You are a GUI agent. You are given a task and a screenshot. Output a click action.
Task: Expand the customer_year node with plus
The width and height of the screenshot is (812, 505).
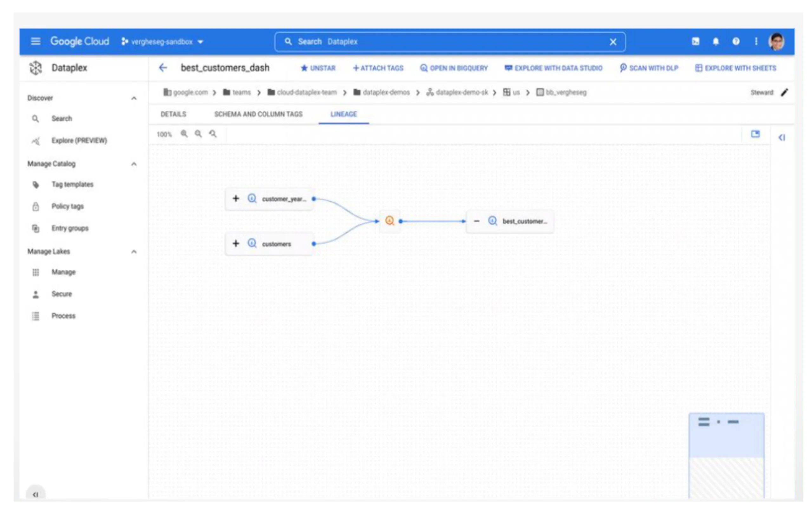[236, 199]
